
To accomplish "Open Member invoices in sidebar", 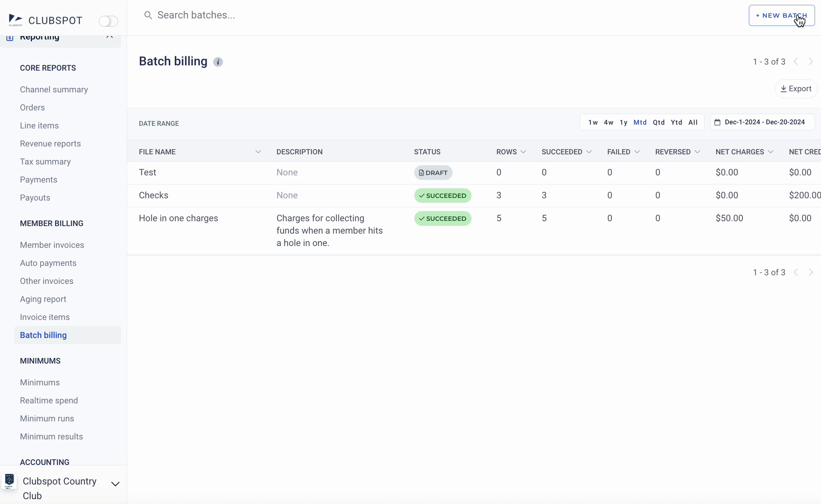I will point(52,245).
